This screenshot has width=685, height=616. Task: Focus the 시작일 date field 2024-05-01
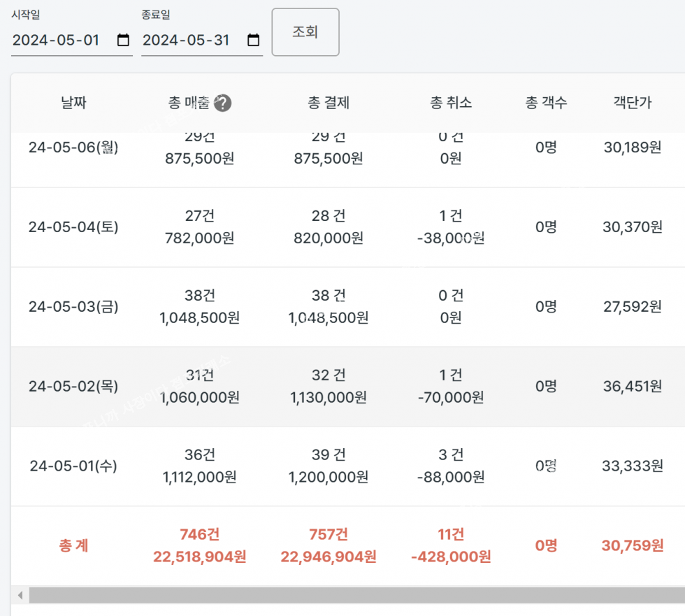(59, 40)
